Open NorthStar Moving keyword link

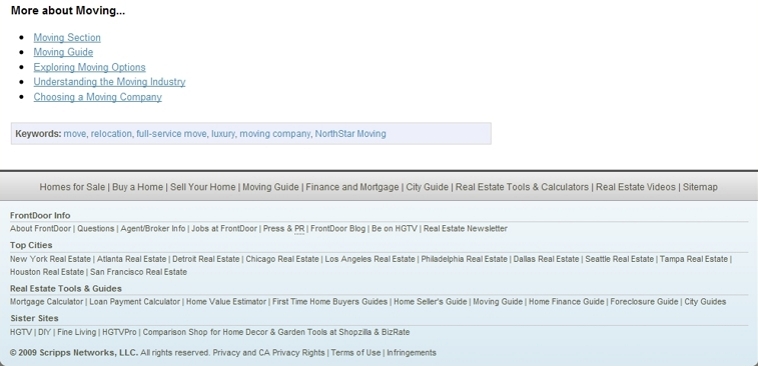(x=350, y=134)
